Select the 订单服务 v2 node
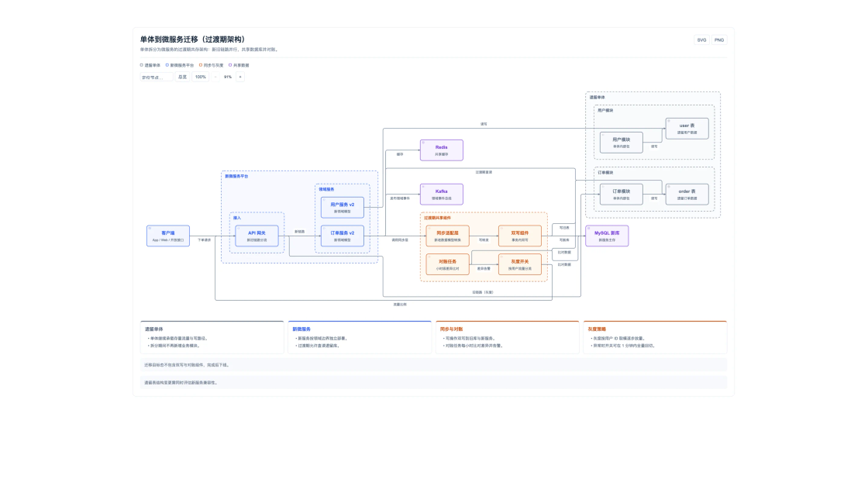The width and height of the screenshot is (868, 496). (342, 236)
